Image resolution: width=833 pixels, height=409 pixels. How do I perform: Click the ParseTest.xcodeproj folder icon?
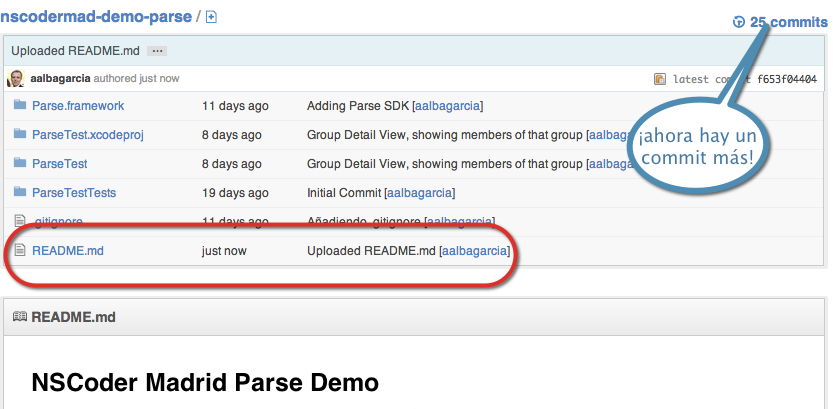[18, 134]
